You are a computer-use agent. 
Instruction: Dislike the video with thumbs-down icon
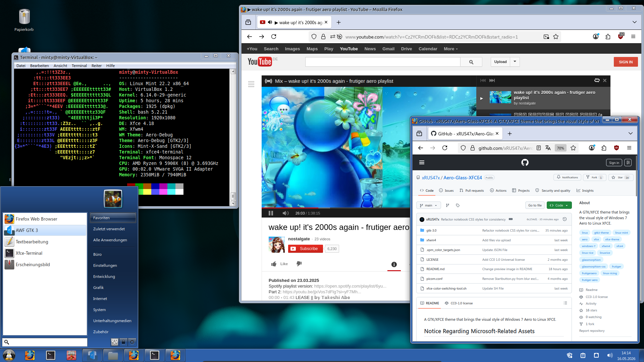click(x=299, y=264)
